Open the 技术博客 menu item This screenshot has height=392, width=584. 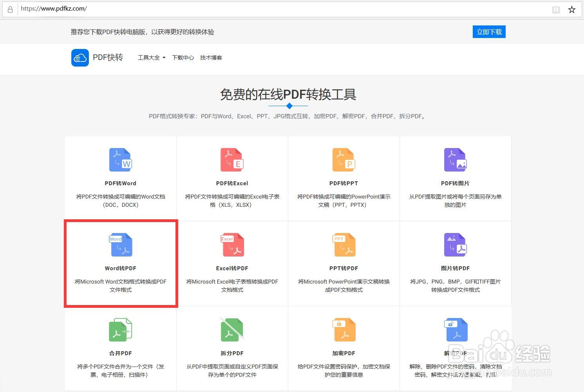(x=211, y=58)
